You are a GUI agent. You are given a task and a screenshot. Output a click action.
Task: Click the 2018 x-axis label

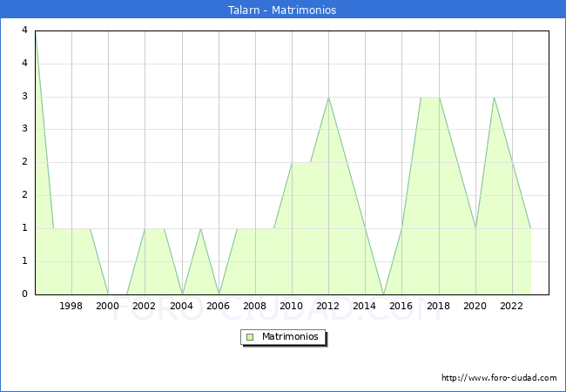439,306
